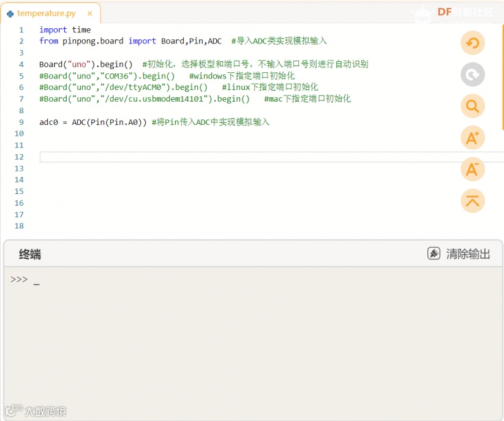The image size is (504, 421).
Task: Click the >>> terminal prompt
Action: [x=19, y=280]
